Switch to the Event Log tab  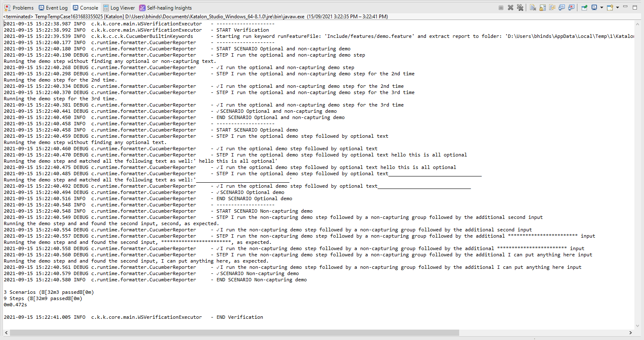pos(53,7)
